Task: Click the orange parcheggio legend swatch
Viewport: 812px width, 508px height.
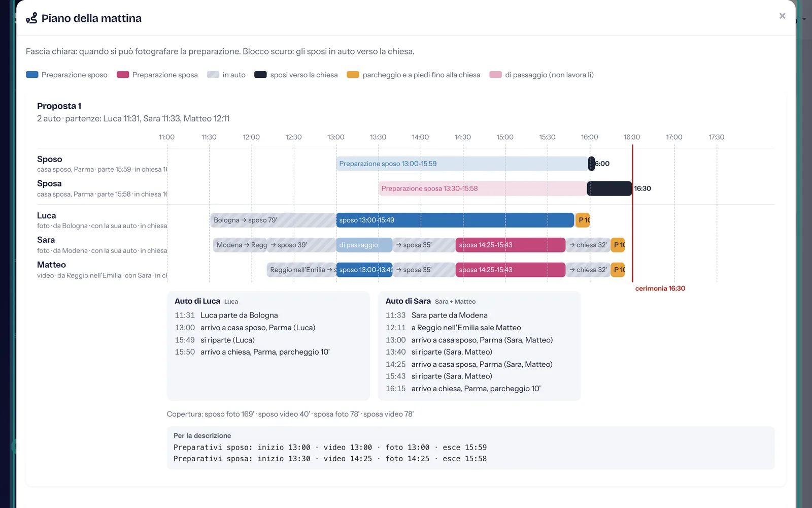Action: [x=353, y=75]
